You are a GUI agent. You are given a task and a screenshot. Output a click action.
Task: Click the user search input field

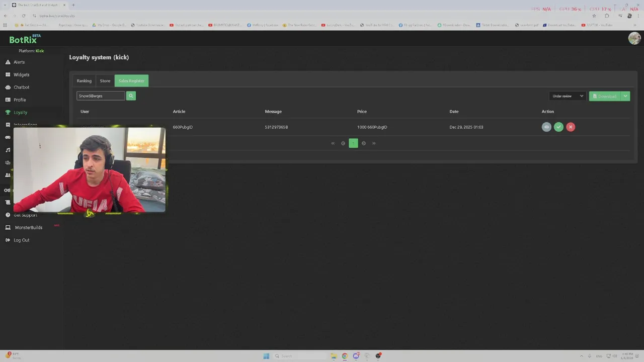pyautogui.click(x=101, y=96)
